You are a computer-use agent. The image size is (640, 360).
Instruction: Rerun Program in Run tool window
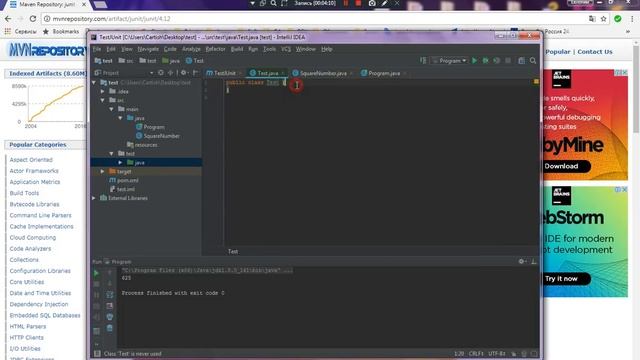pos(96,273)
